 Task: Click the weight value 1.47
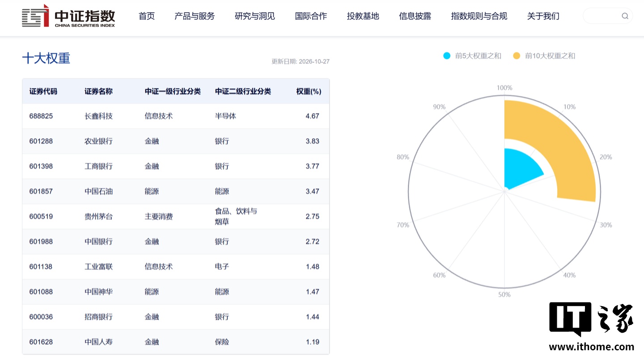pos(313,291)
